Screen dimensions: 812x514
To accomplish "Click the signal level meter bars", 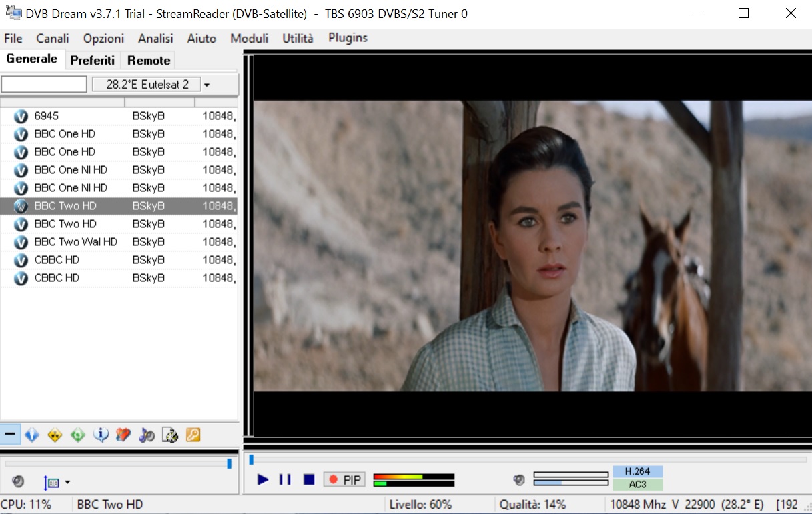I will coord(414,480).
